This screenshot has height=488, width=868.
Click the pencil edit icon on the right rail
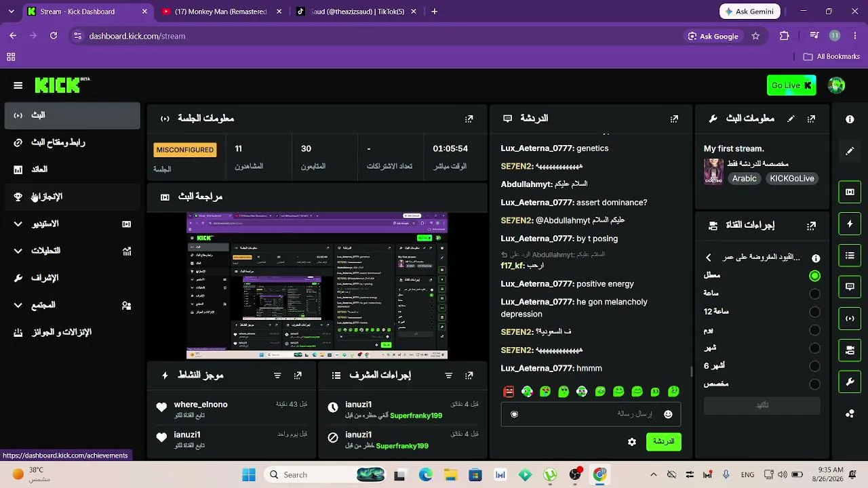(x=850, y=151)
